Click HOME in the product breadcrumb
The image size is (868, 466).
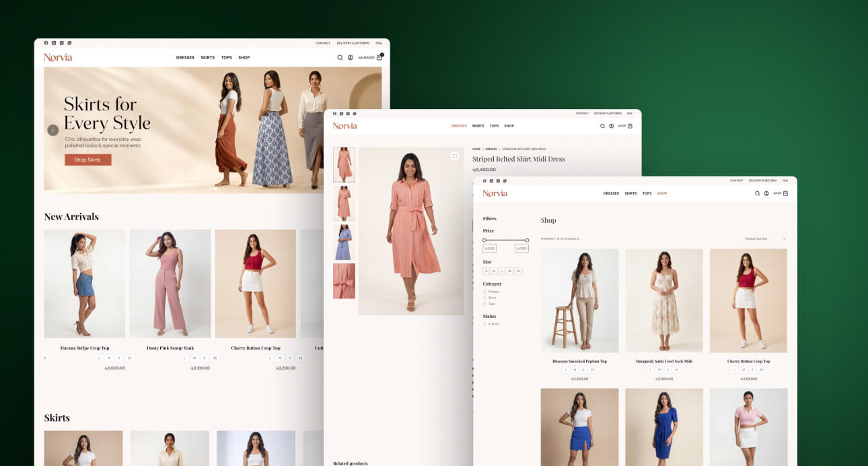pos(476,149)
